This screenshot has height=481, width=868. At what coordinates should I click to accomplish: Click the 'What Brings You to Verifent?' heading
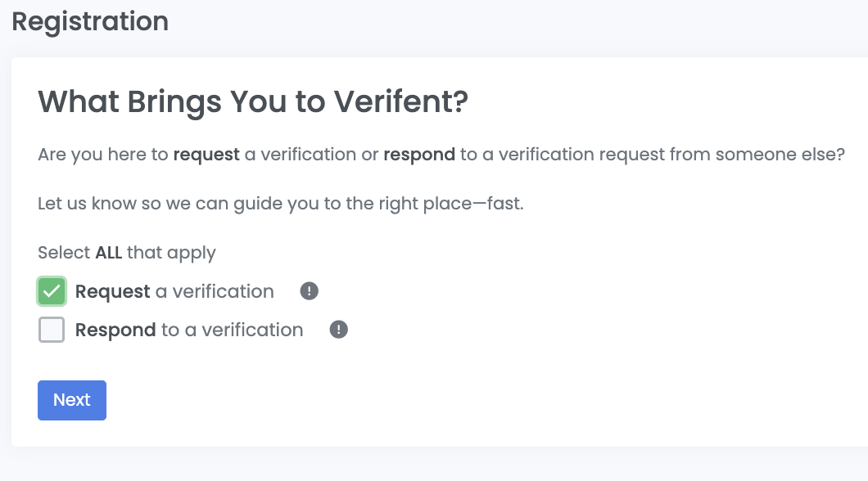[253, 104]
